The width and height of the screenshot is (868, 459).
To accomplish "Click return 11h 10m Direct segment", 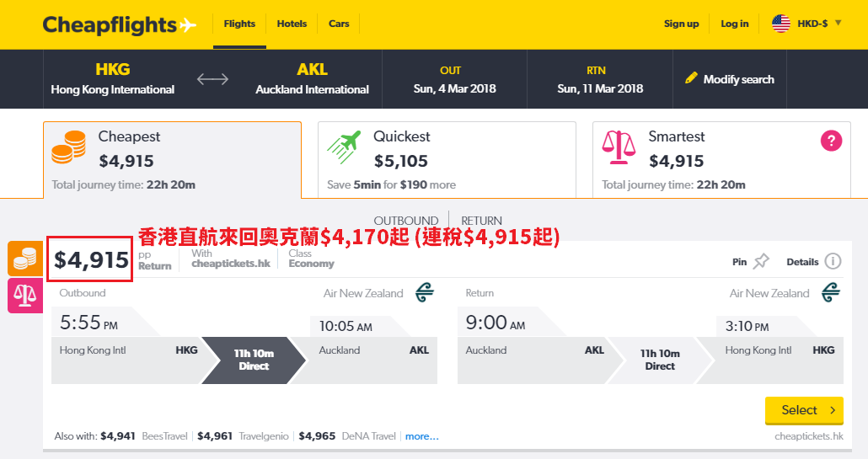I will pos(660,360).
